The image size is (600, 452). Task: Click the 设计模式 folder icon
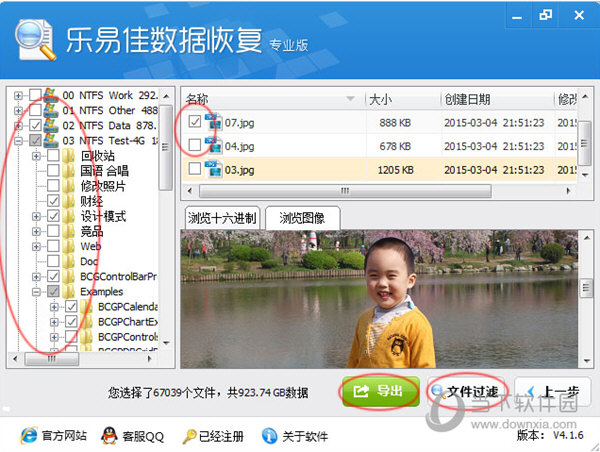coord(69,216)
